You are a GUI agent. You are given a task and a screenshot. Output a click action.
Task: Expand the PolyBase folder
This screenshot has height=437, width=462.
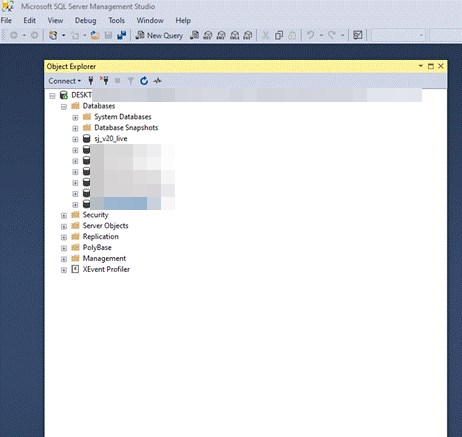tap(64, 248)
